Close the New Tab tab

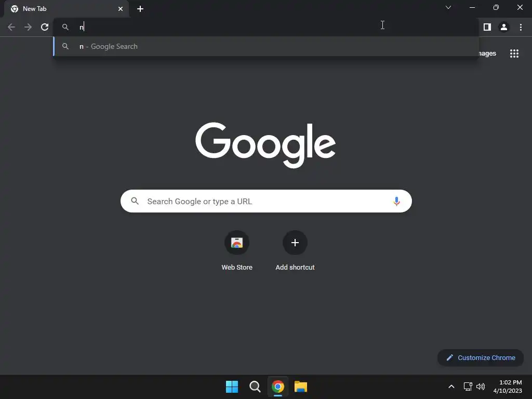[x=121, y=9]
